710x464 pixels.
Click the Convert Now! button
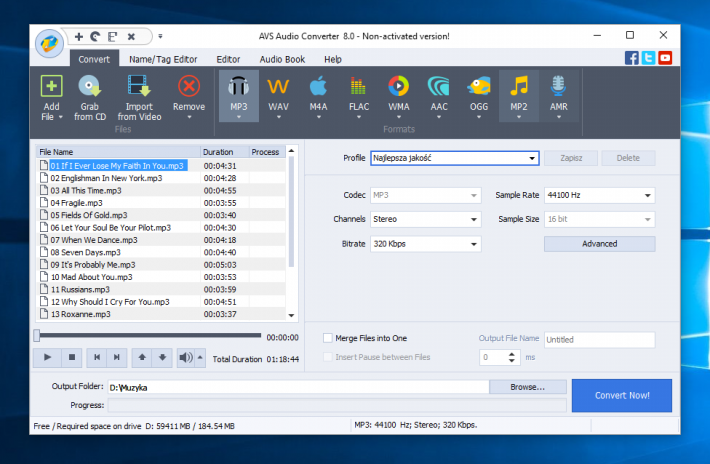point(622,396)
